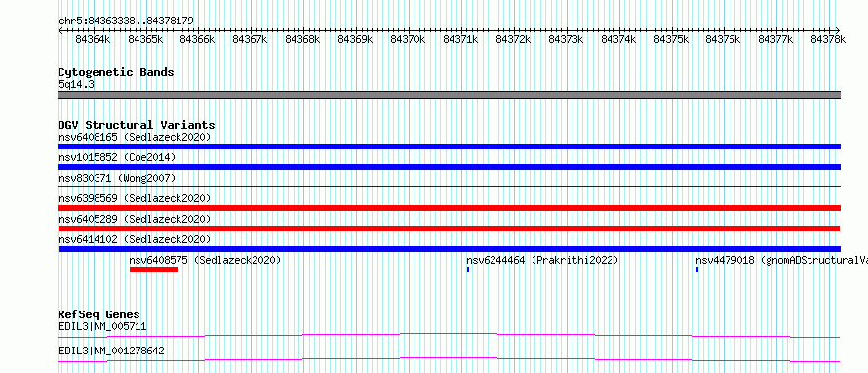Click the chr5:84363338..84378179 coordinate label
Screen dimensions: 868x373
pyautogui.click(x=126, y=21)
